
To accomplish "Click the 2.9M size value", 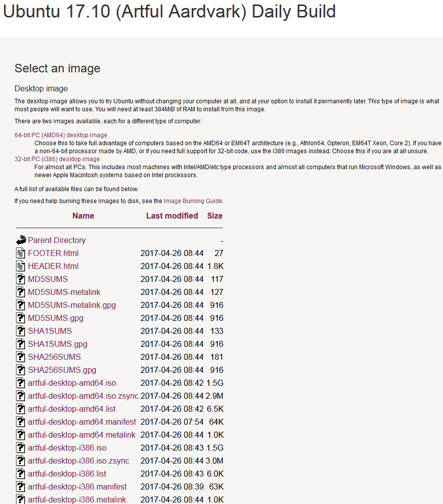I will [x=215, y=396].
